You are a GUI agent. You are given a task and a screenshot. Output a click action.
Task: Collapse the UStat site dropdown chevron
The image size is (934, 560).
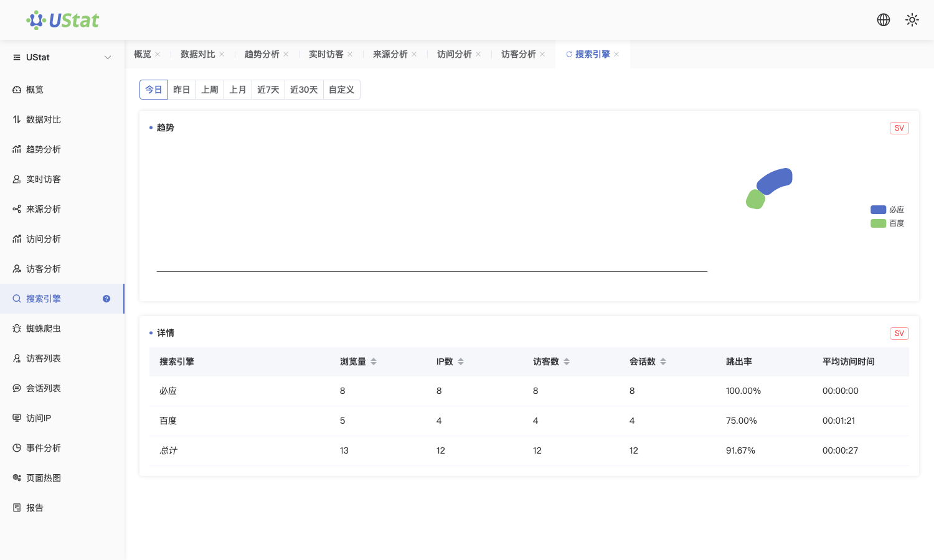click(108, 57)
